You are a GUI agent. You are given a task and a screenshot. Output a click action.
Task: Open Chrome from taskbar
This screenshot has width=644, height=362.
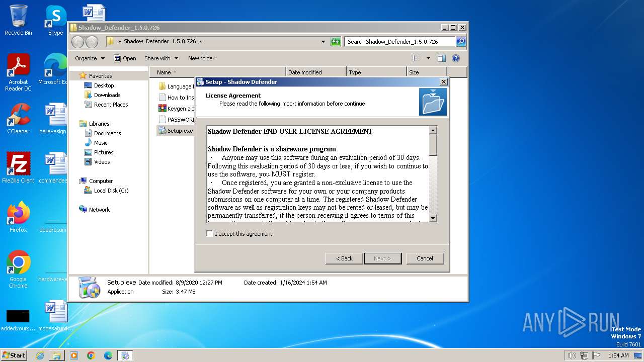point(91,355)
